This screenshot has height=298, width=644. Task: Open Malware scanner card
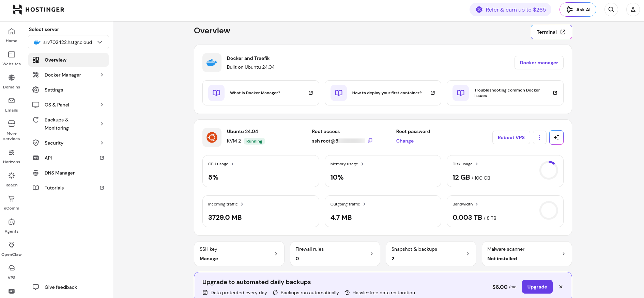pos(527,254)
